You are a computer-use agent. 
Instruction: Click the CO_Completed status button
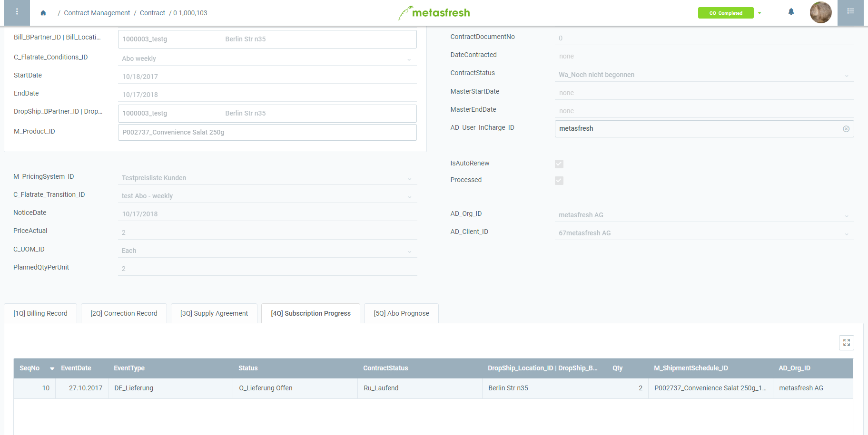[x=725, y=13]
